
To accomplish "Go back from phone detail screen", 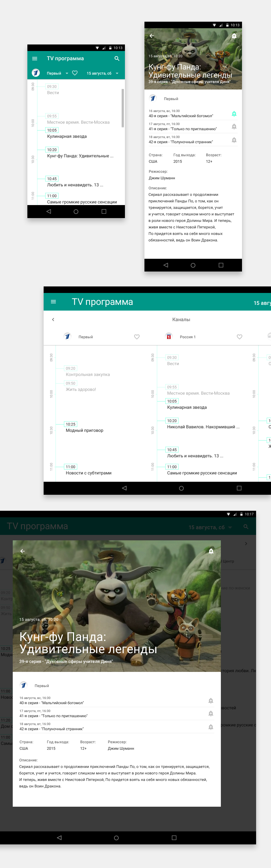I will tap(152, 36).
